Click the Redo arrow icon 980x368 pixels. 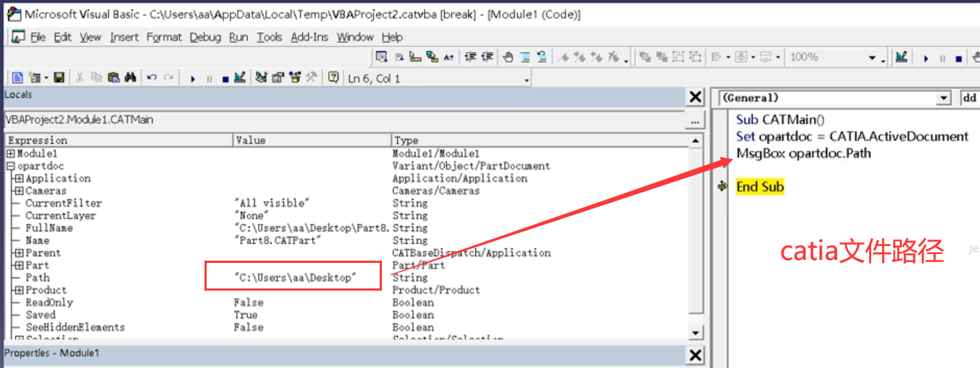tap(169, 77)
